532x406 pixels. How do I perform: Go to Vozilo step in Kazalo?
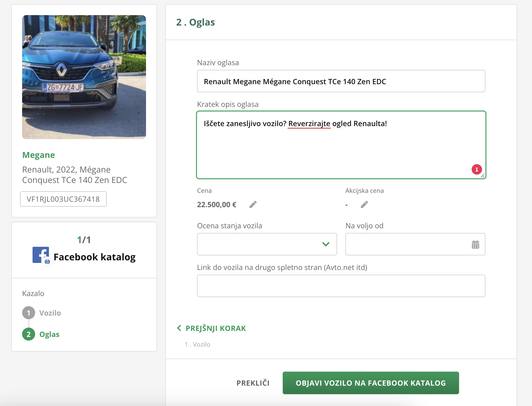50,313
